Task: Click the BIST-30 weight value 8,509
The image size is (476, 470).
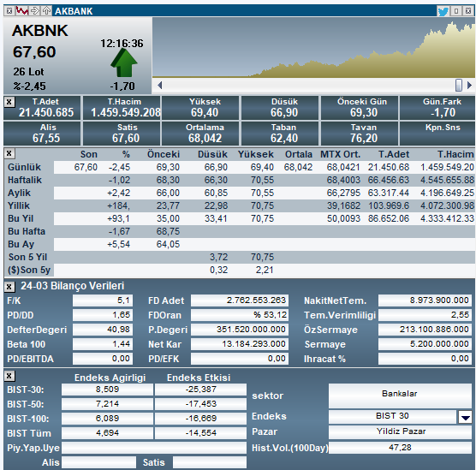Action: click(107, 390)
